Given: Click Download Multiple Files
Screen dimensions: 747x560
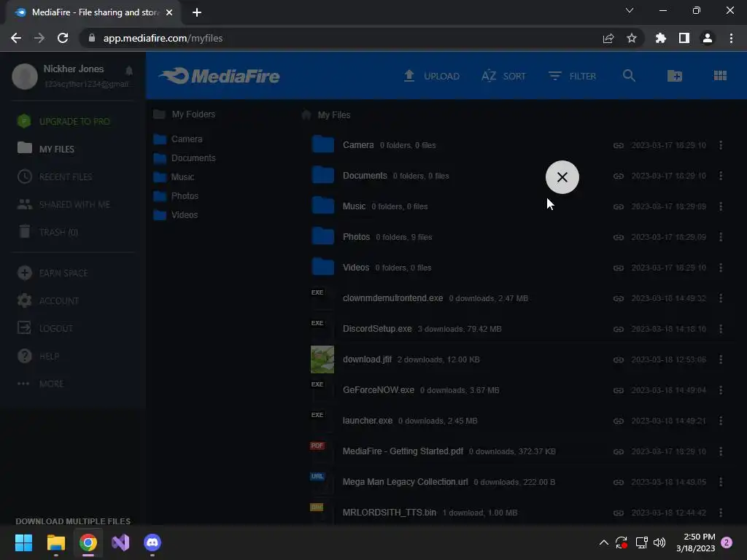Looking at the screenshot, I should (x=73, y=521).
